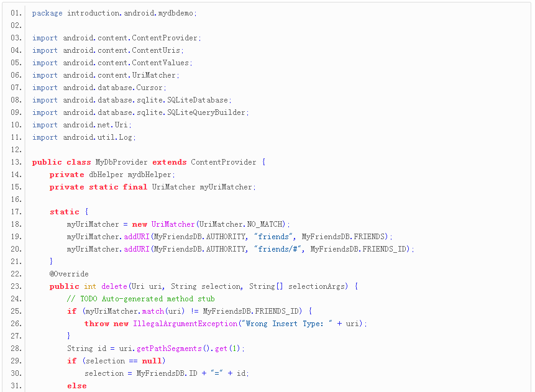
Task: Click the static keyword on line 17
Action: pyautogui.click(x=65, y=212)
